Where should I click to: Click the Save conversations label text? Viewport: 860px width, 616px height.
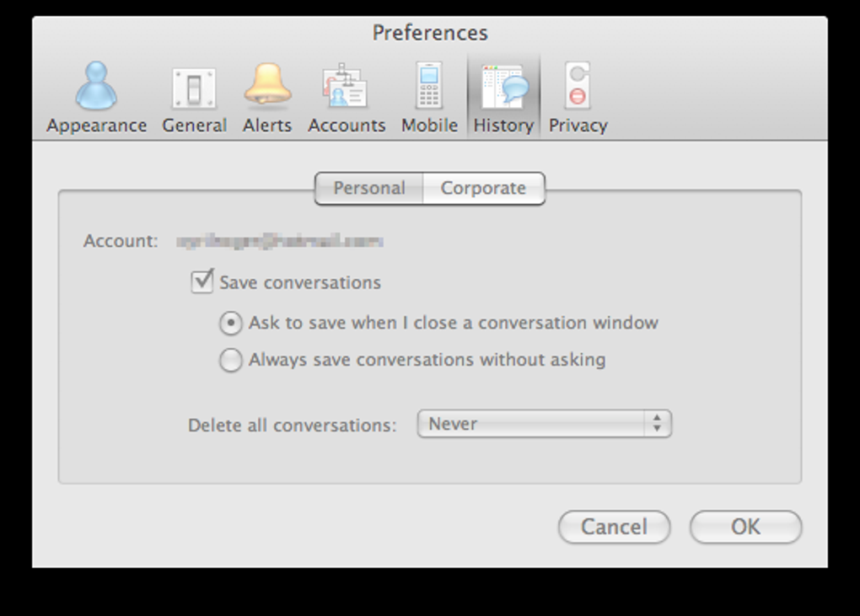300,283
